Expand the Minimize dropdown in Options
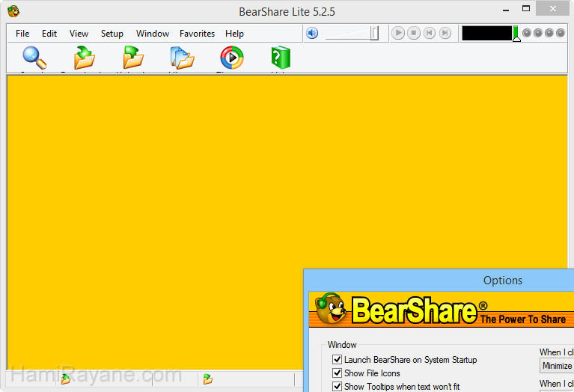 (x=556, y=366)
